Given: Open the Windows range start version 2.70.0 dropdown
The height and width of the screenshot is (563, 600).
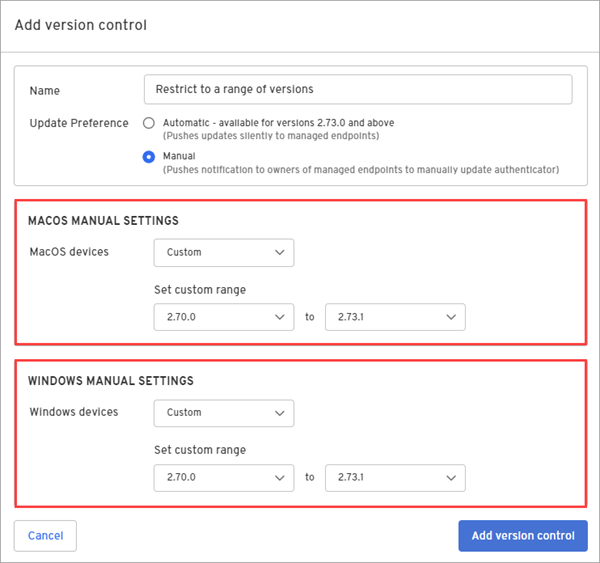Looking at the screenshot, I should (223, 477).
